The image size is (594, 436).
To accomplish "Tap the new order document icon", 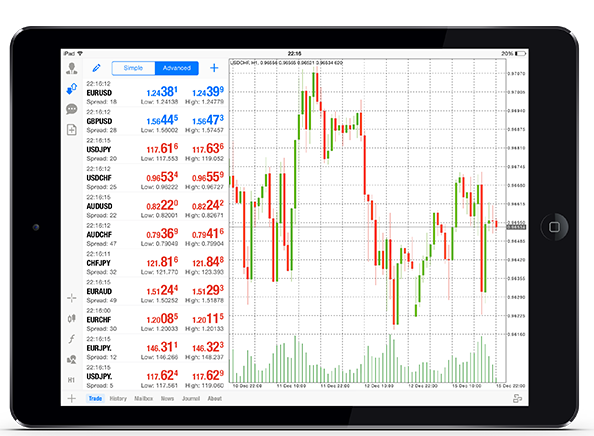I will (x=72, y=130).
